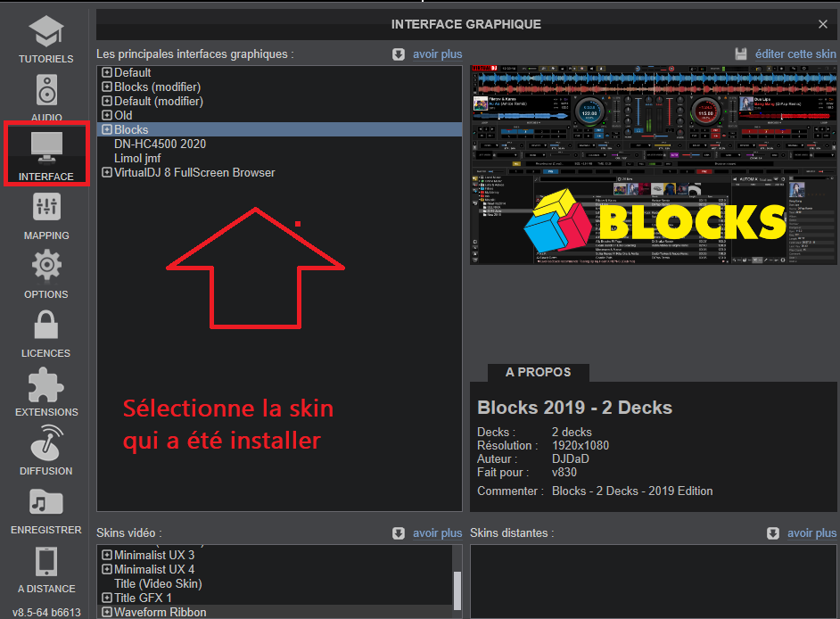Screen dimensions: 840x619
Task: Select Minimalist UX 4 video skin row
Action: click(275, 569)
